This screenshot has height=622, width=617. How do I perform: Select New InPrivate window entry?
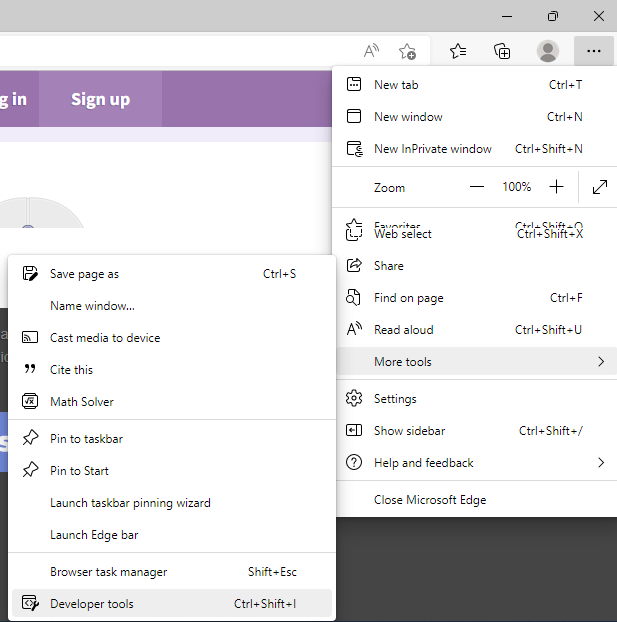pyautogui.click(x=475, y=149)
